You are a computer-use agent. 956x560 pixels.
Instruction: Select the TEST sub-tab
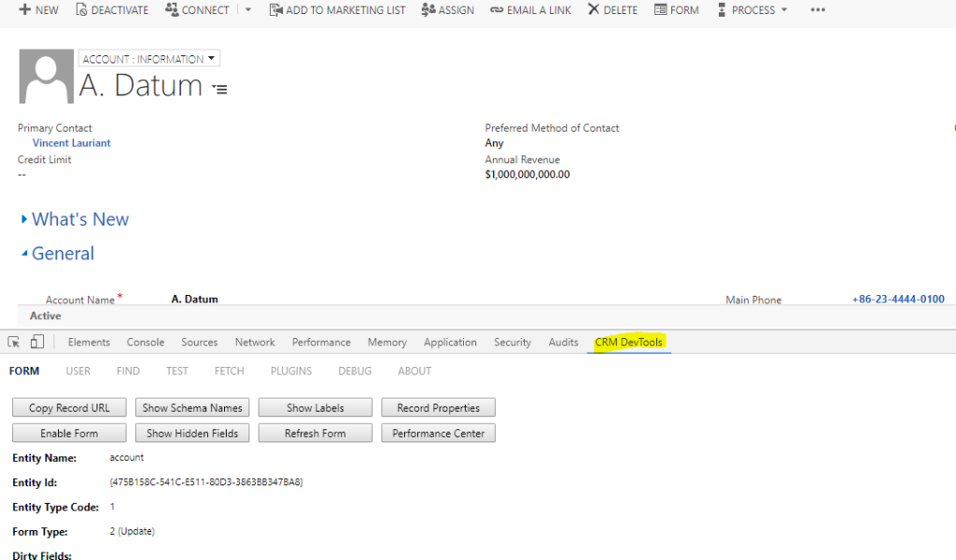point(177,371)
